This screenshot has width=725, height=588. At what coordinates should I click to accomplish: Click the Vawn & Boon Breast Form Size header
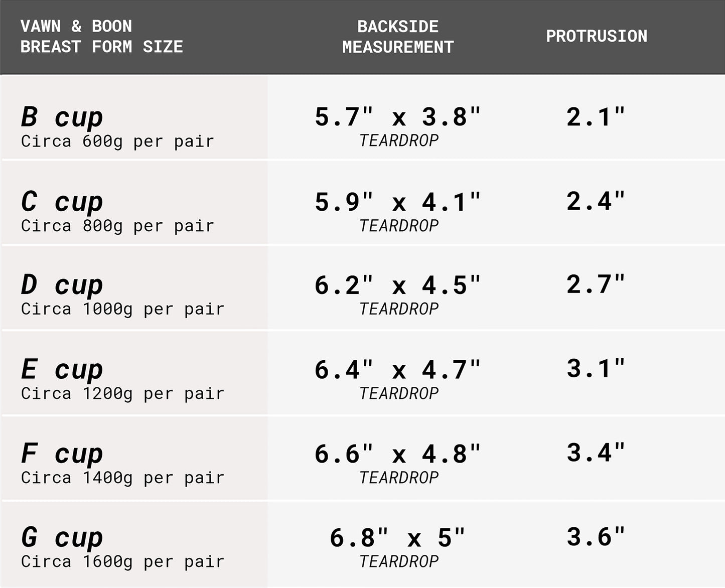(101, 36)
